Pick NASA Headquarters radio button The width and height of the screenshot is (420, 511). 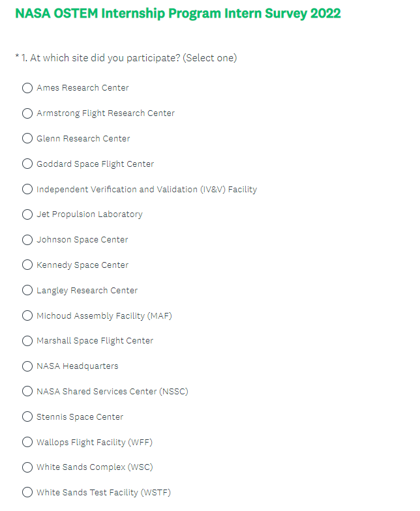pyautogui.click(x=27, y=366)
